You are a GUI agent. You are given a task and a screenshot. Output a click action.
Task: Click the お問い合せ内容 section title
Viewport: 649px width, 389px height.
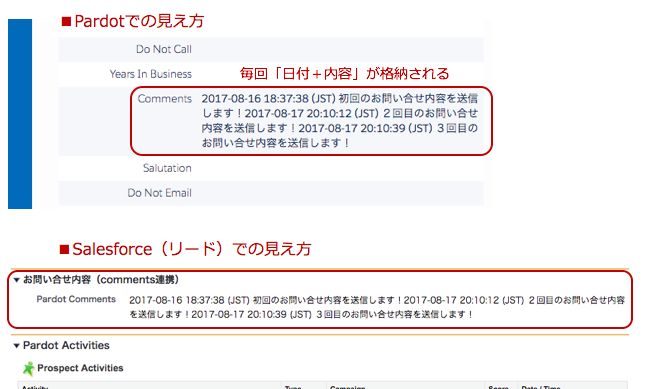click(x=101, y=280)
